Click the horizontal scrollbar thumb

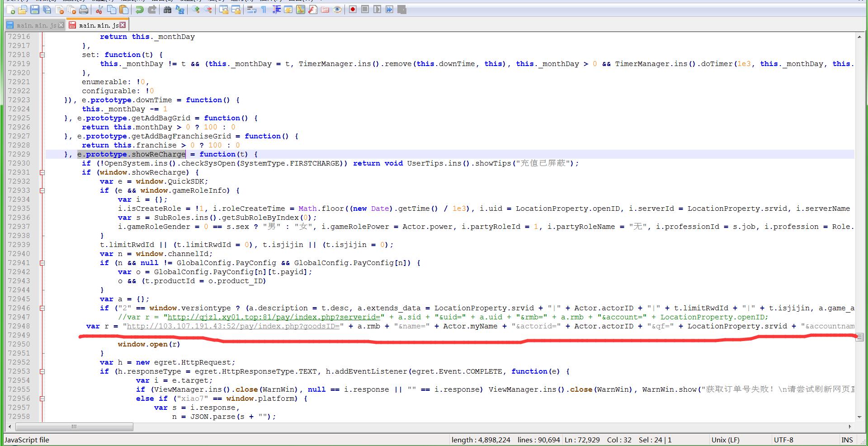pyautogui.click(x=74, y=427)
